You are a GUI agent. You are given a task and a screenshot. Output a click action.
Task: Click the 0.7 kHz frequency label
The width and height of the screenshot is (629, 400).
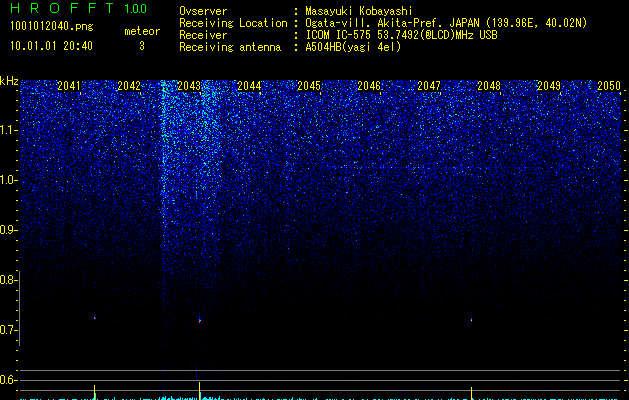click(x=8, y=330)
